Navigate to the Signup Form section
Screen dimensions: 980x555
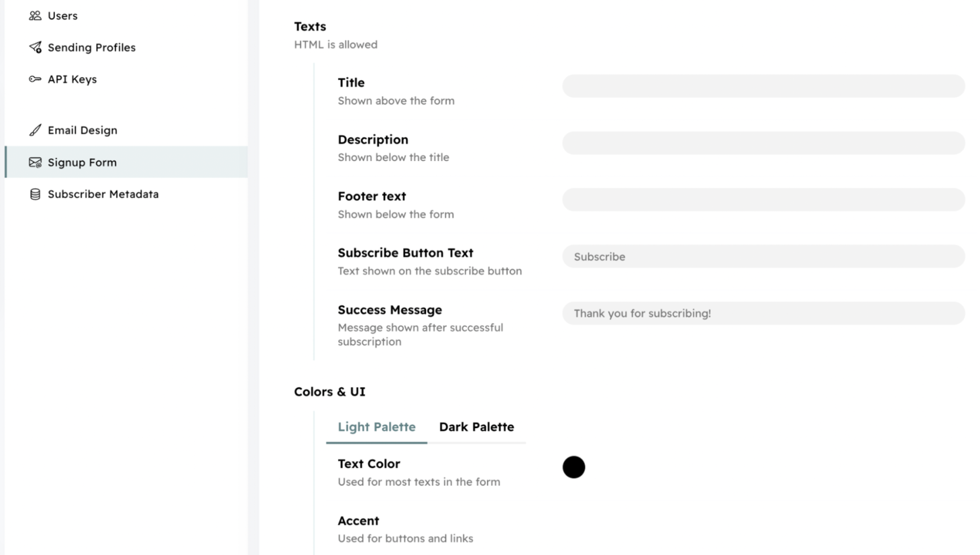tap(83, 162)
